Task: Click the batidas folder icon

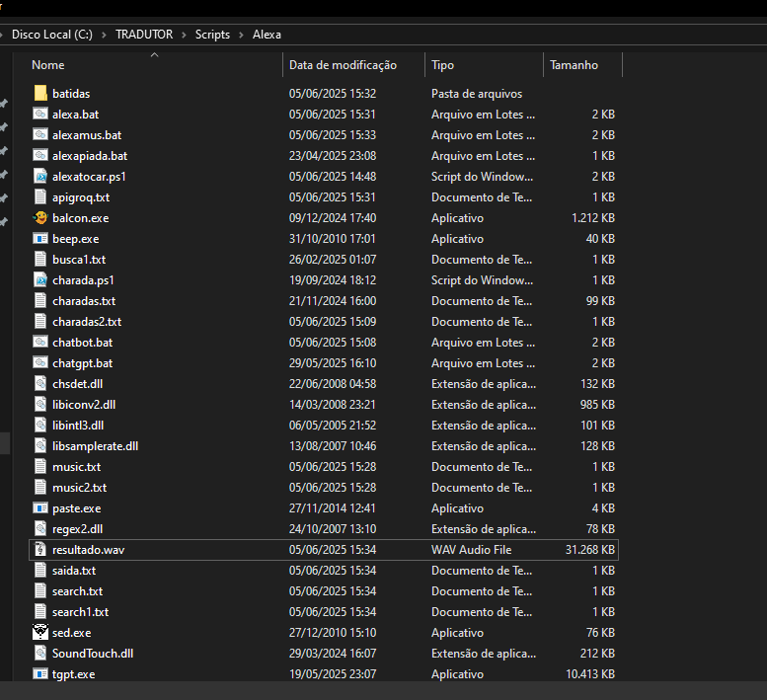Action: pyautogui.click(x=40, y=94)
